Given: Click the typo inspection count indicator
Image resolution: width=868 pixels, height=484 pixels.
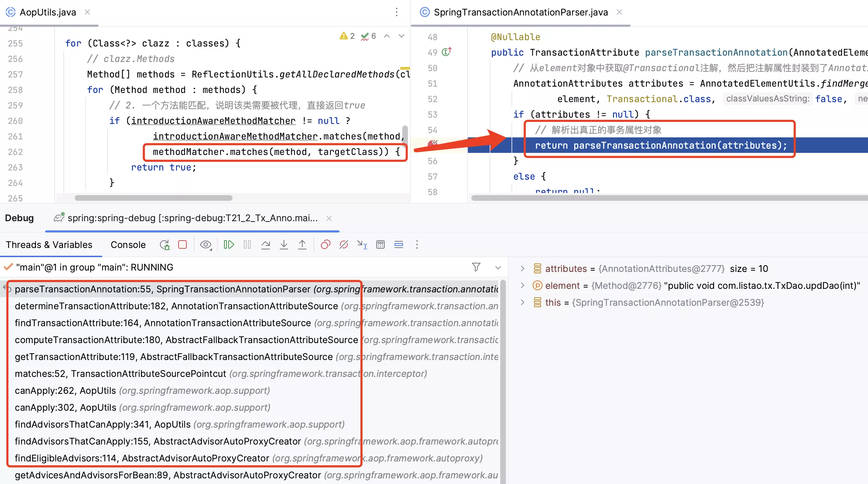Looking at the screenshot, I should click(368, 36).
